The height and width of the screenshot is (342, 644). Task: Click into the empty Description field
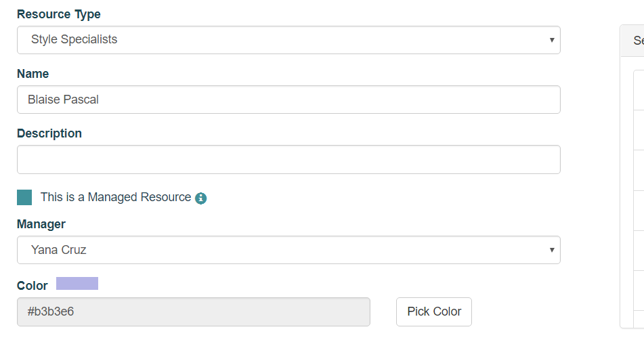pos(288,159)
